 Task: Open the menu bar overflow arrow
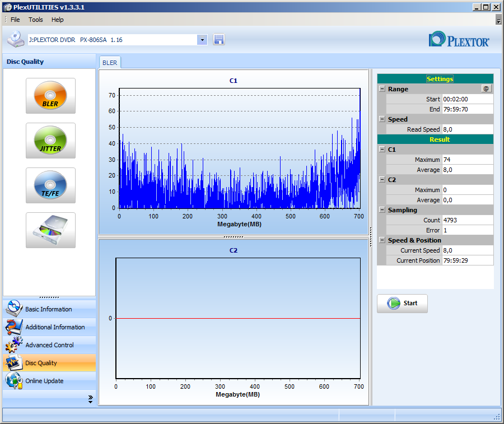point(498,20)
